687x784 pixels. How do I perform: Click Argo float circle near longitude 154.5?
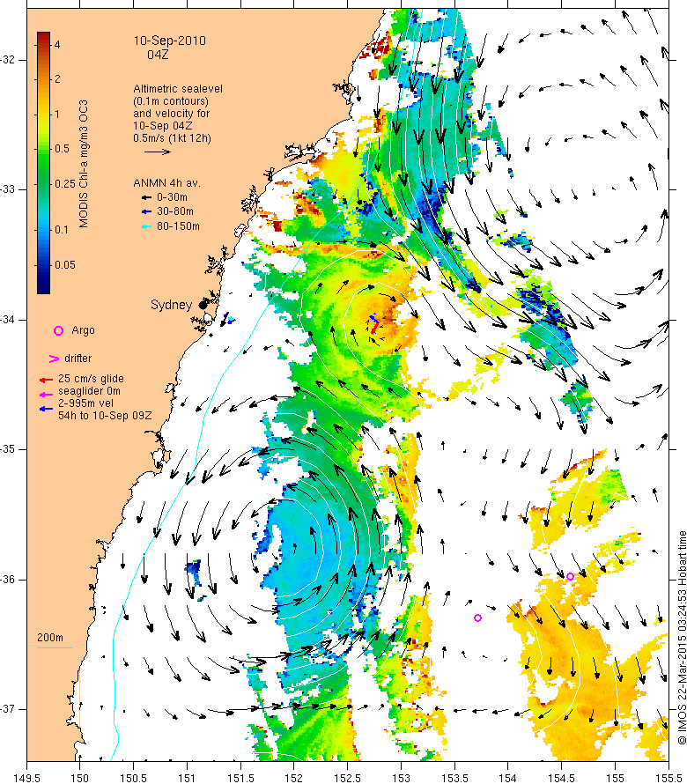pyautogui.click(x=570, y=576)
